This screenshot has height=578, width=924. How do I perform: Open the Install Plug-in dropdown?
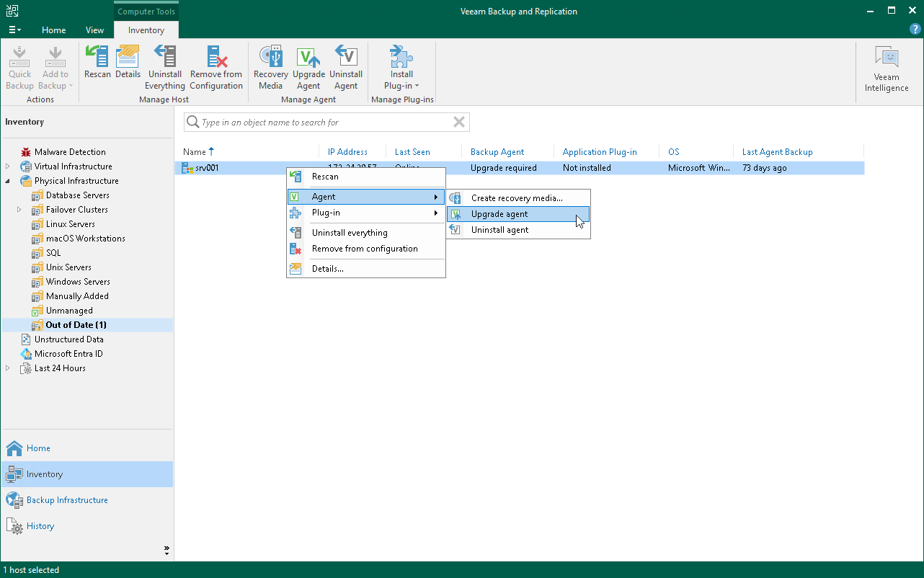point(401,67)
